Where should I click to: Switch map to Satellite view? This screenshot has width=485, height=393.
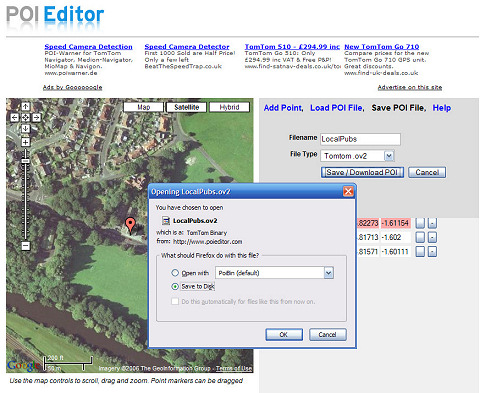point(186,107)
